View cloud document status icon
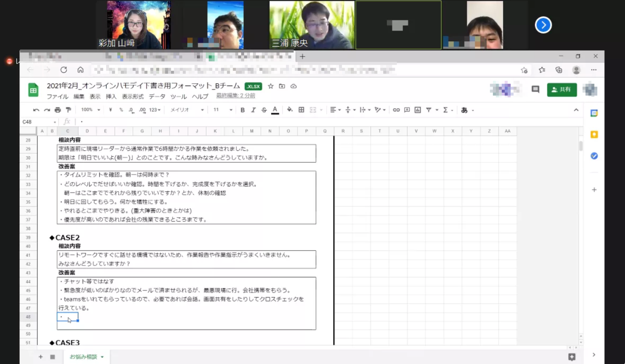 click(x=293, y=86)
